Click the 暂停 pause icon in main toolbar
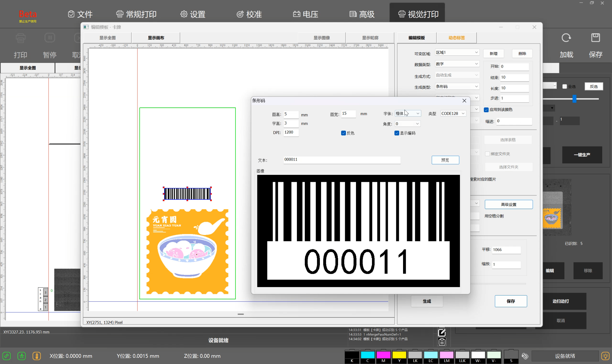Image resolution: width=612 pixels, height=364 pixels. coord(50,38)
